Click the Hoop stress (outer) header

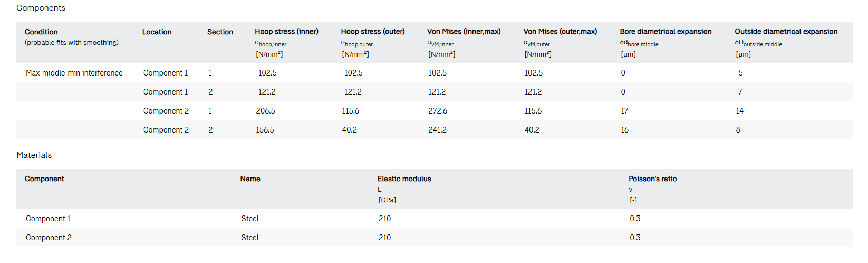pos(373,32)
